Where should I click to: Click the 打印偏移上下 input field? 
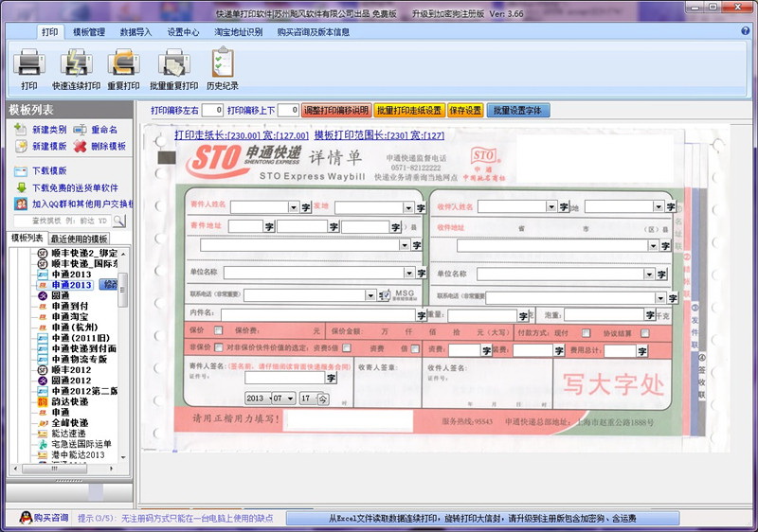289,110
